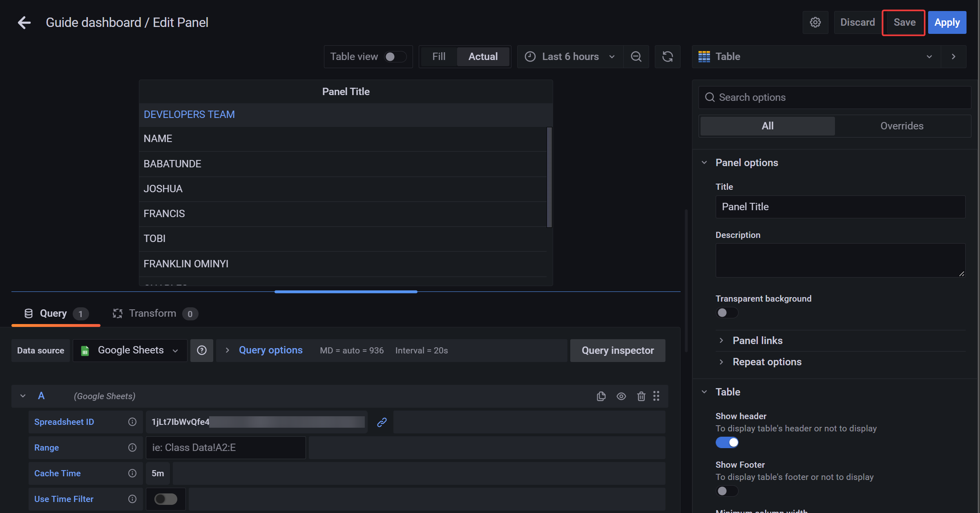Image resolution: width=980 pixels, height=513 pixels.
Task: Click the drag handle dots of query A
Action: (656, 396)
